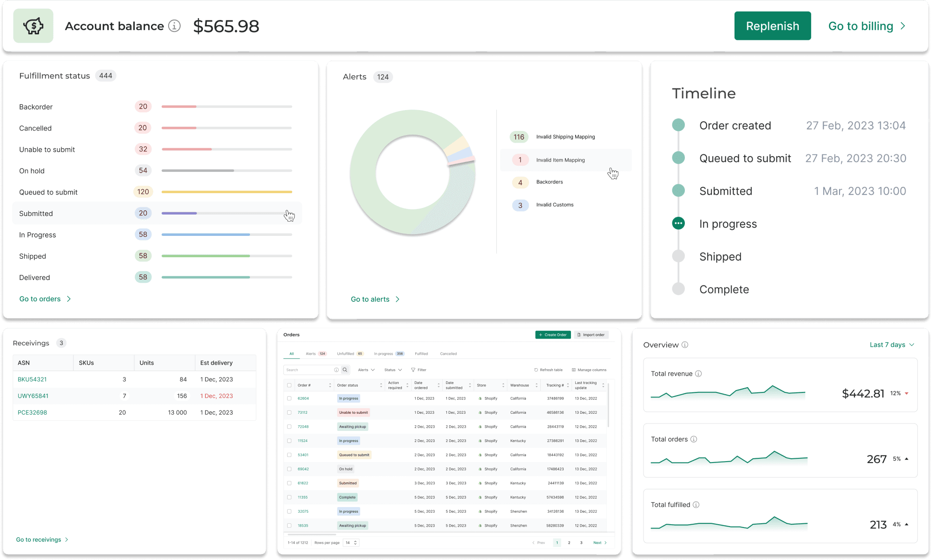Click the Account balance info icon
The height and width of the screenshot is (560, 932).
click(174, 26)
